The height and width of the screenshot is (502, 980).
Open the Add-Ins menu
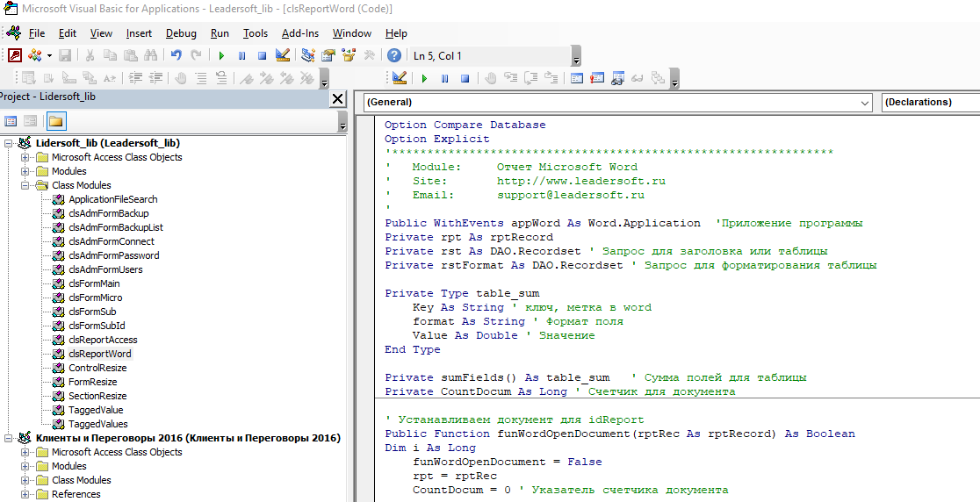(300, 33)
